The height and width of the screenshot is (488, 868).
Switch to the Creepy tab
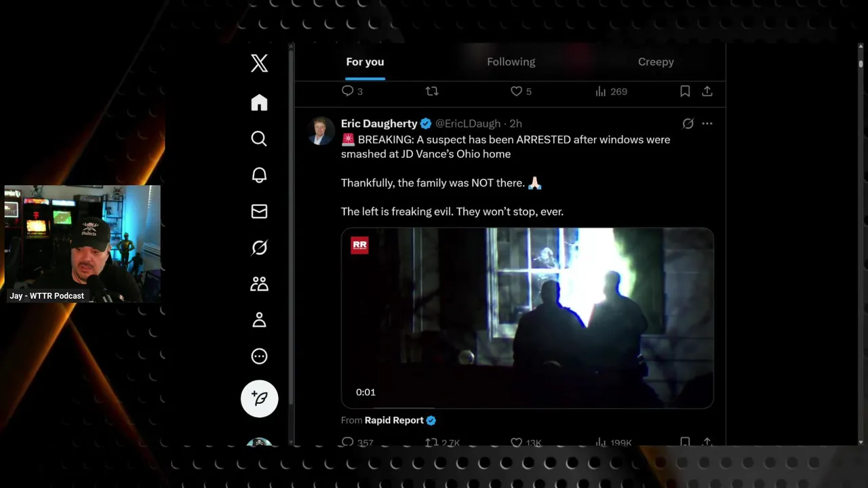(x=656, y=62)
